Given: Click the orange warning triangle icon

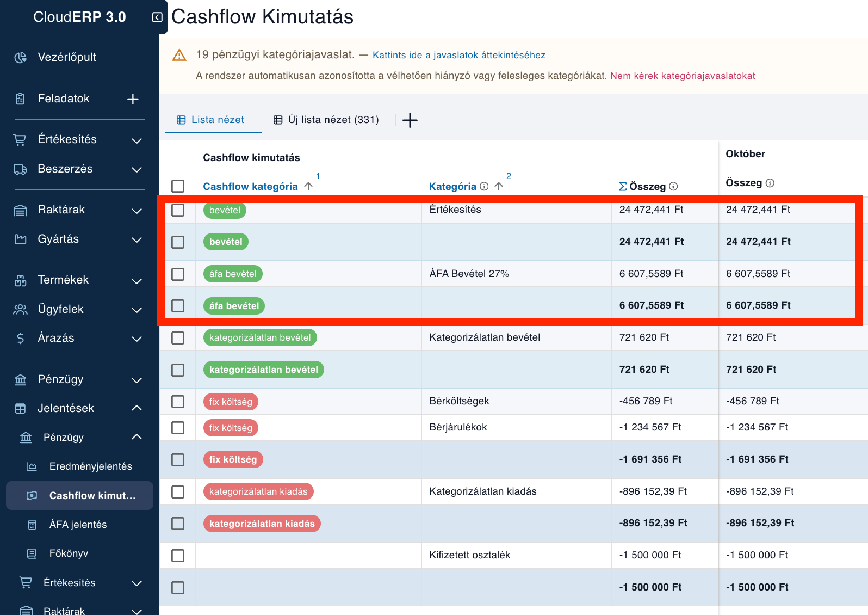Looking at the screenshot, I should [179, 55].
